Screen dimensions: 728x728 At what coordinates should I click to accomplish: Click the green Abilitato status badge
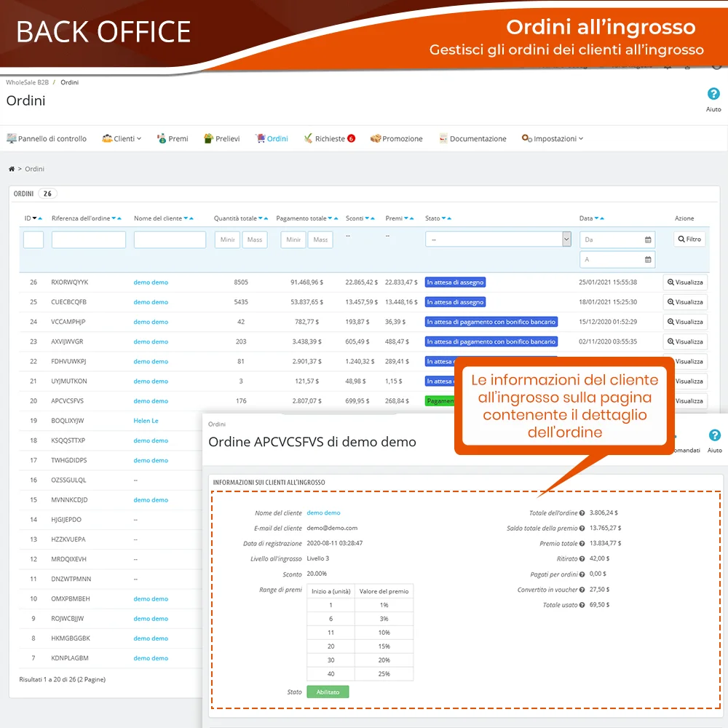tap(328, 692)
